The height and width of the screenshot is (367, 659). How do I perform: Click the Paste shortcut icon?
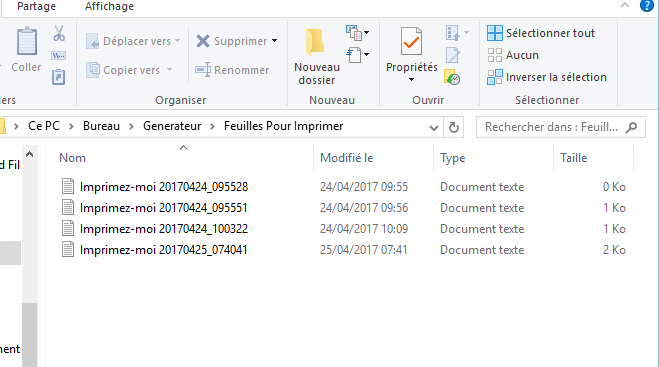pos(58,77)
